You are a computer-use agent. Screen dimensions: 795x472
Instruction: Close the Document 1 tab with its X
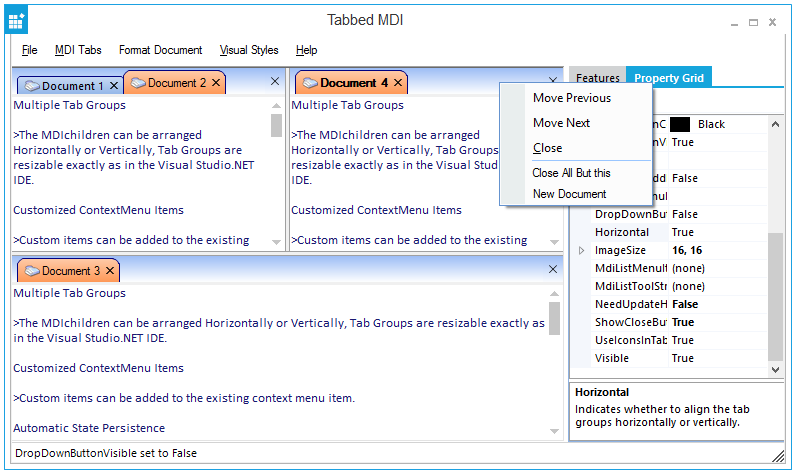[112, 86]
